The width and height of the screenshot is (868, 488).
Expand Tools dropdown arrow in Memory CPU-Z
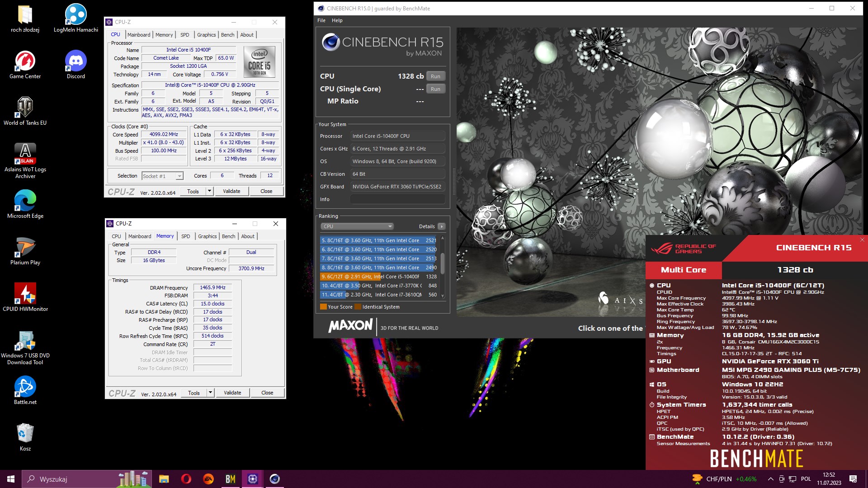tap(210, 393)
